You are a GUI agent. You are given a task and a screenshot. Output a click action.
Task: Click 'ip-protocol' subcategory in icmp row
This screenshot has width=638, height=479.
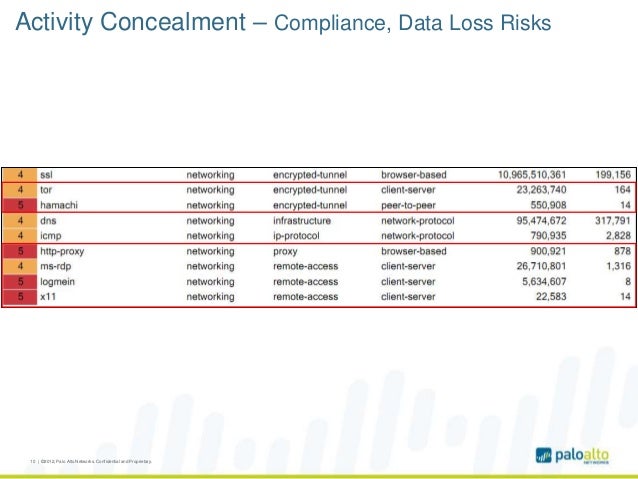[x=296, y=236]
